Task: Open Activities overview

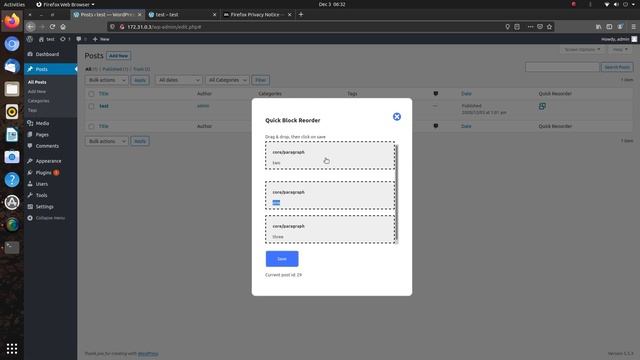Action: [14, 4]
